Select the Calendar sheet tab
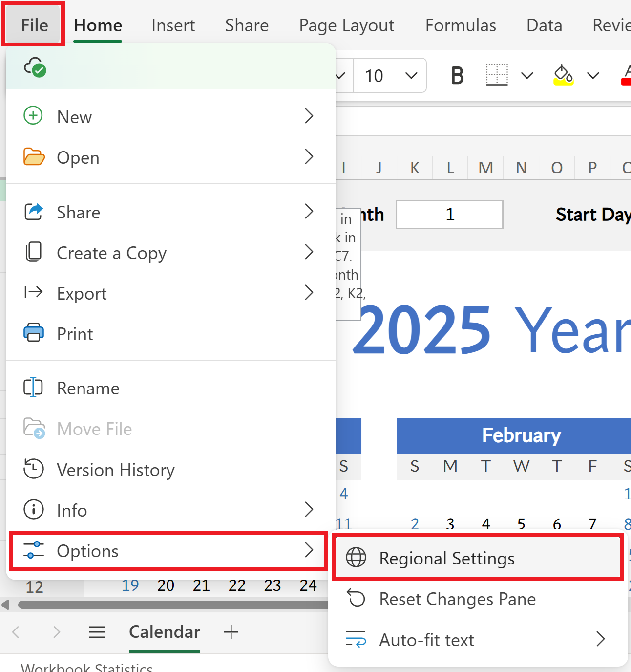Viewport: 631px width, 672px height. (165, 632)
